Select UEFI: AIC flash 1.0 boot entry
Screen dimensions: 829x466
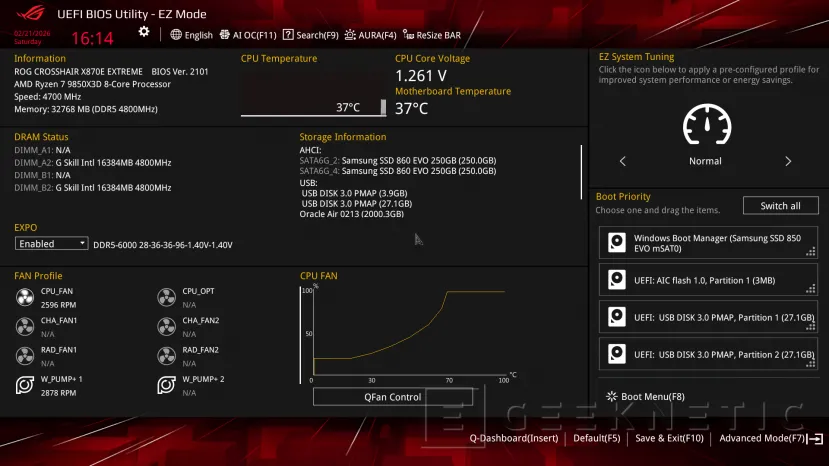[708, 280]
